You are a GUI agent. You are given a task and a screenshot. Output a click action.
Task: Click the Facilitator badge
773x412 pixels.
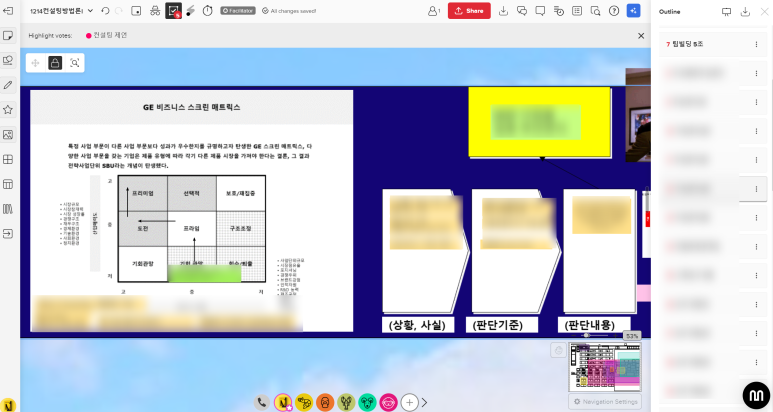[238, 11]
